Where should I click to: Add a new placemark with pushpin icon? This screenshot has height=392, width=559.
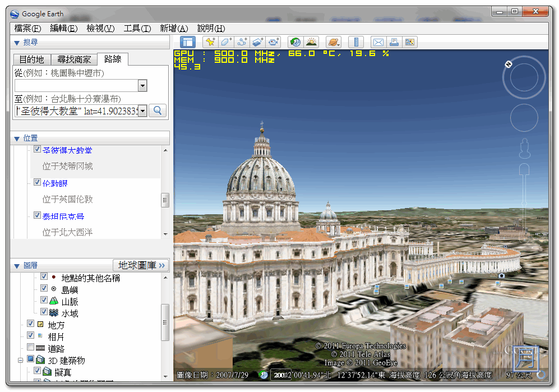210,42
